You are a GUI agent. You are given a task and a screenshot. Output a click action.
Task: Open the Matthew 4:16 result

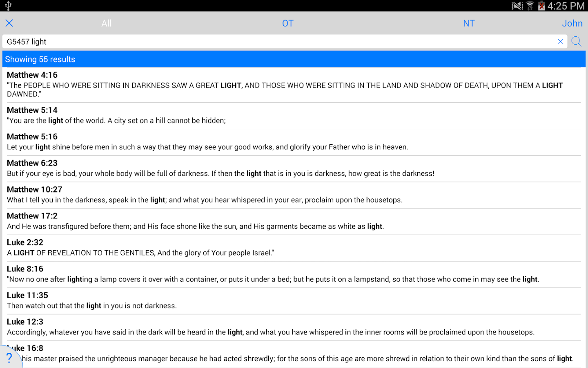pyautogui.click(x=294, y=85)
